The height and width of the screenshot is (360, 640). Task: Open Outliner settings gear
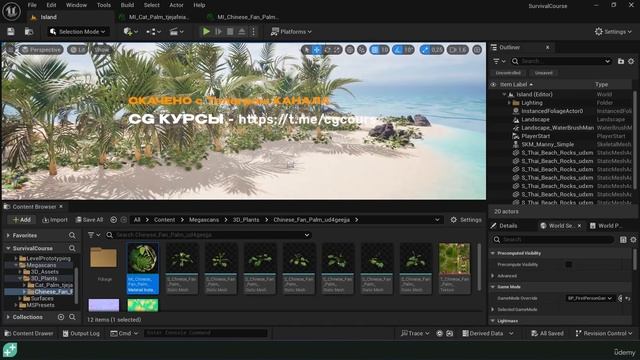tap(631, 61)
